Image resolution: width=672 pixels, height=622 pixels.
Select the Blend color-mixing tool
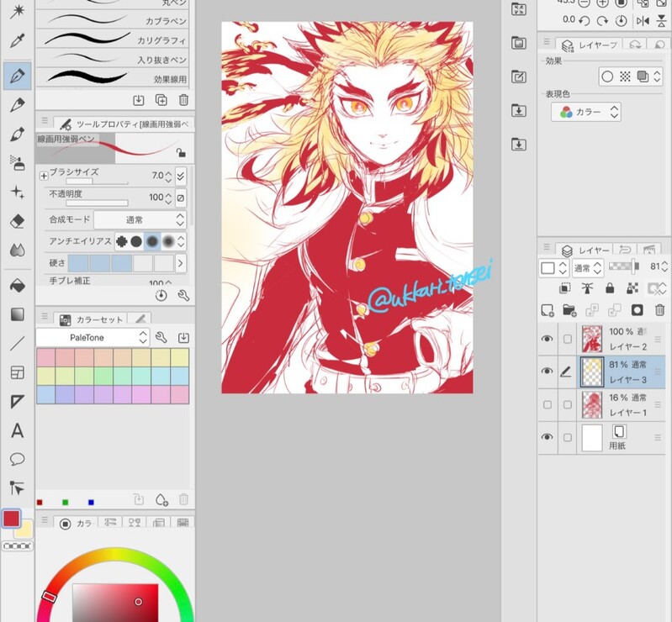pos(17,250)
